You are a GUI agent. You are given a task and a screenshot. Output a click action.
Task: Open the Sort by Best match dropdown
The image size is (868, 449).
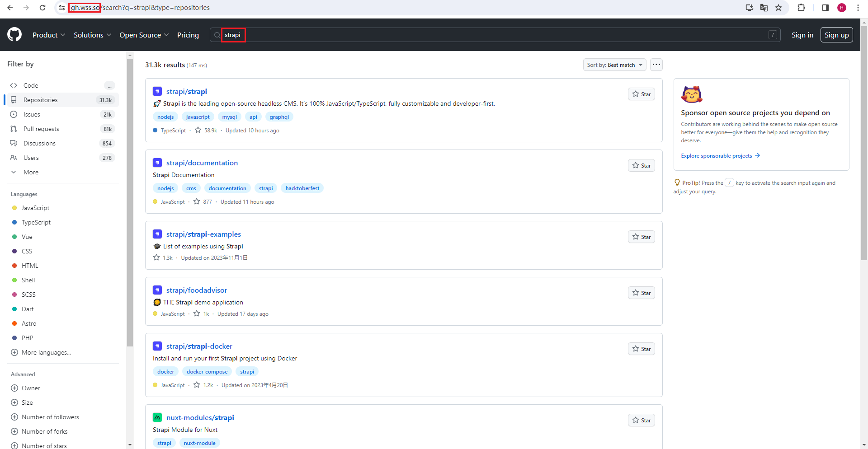coord(614,65)
